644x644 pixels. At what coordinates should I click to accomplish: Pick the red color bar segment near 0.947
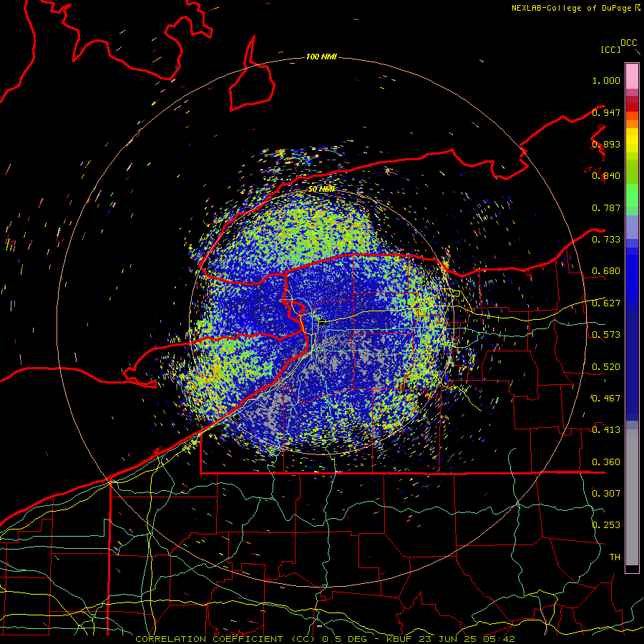(x=632, y=107)
